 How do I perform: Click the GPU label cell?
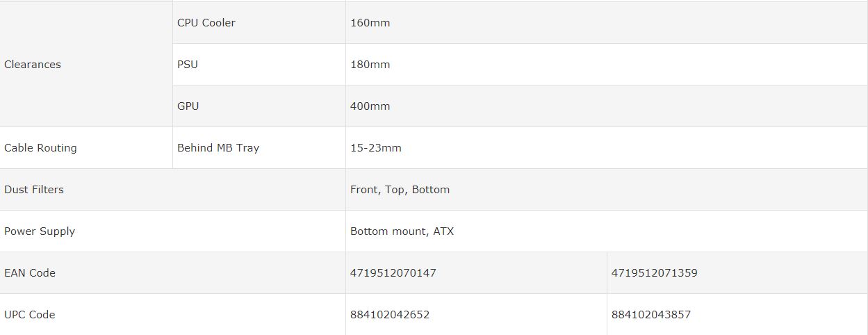pyautogui.click(x=188, y=106)
